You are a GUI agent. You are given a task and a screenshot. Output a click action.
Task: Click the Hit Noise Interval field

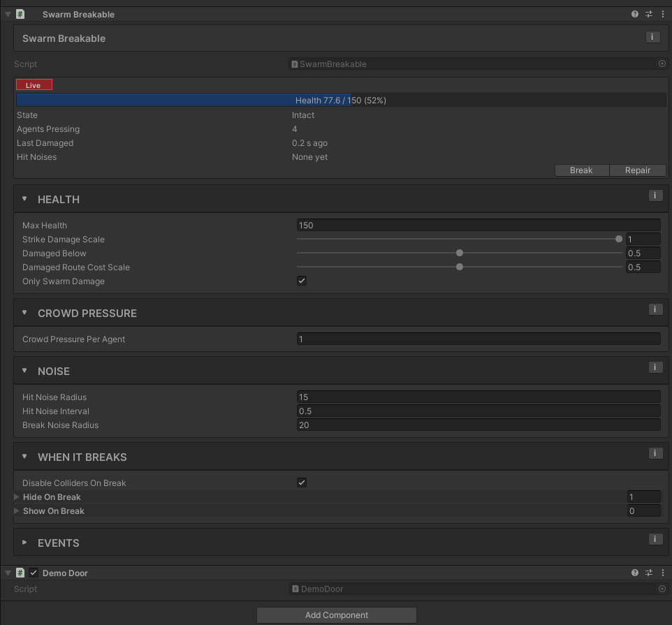479,411
